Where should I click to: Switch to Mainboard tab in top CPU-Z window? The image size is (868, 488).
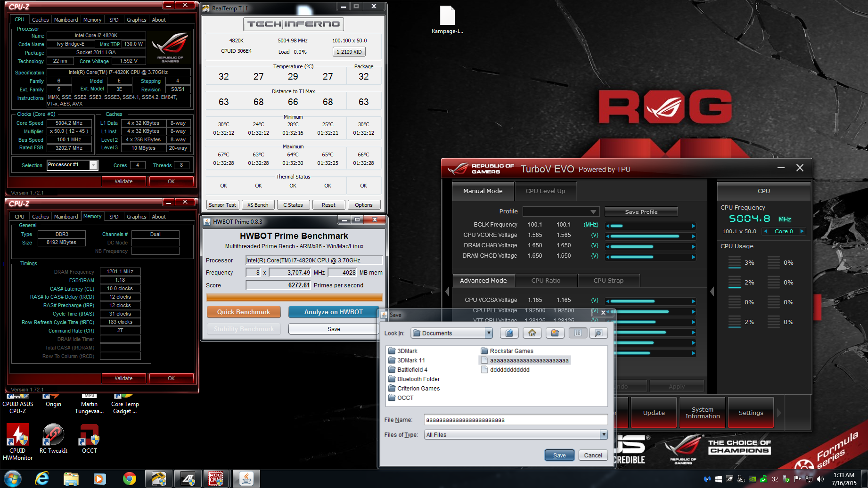pos(66,20)
